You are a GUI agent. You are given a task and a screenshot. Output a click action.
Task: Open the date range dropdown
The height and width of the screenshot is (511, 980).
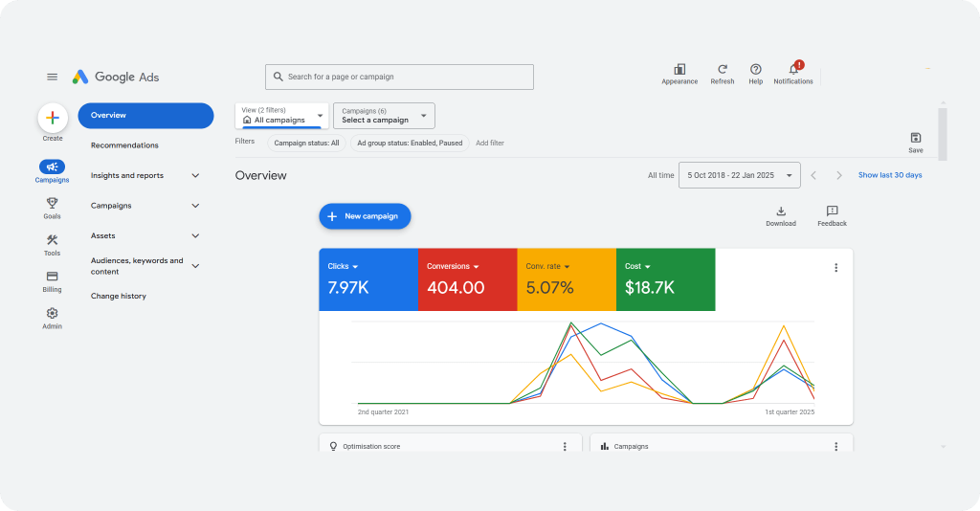pos(740,175)
